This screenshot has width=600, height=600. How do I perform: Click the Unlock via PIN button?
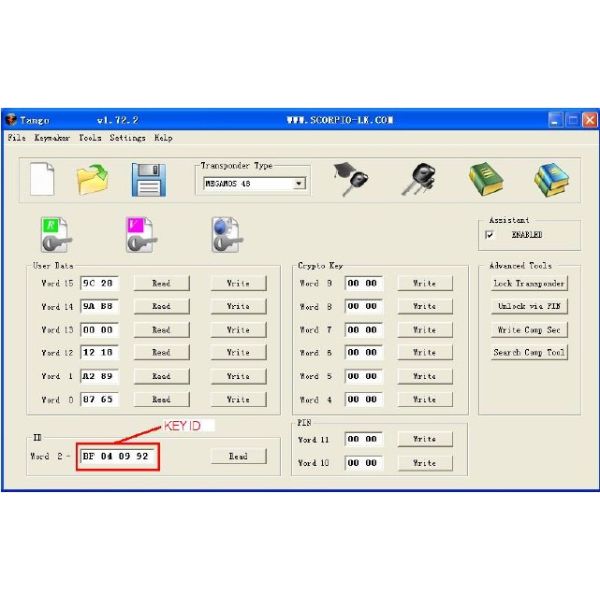coord(529,306)
